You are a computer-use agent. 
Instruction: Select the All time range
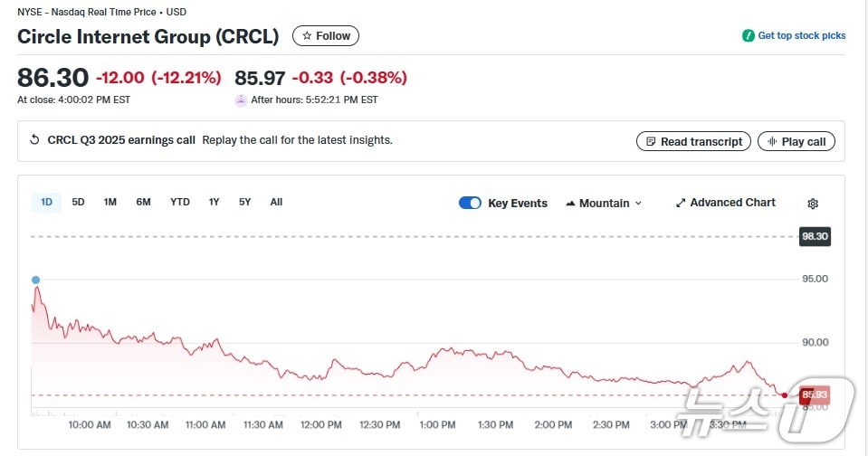(276, 202)
